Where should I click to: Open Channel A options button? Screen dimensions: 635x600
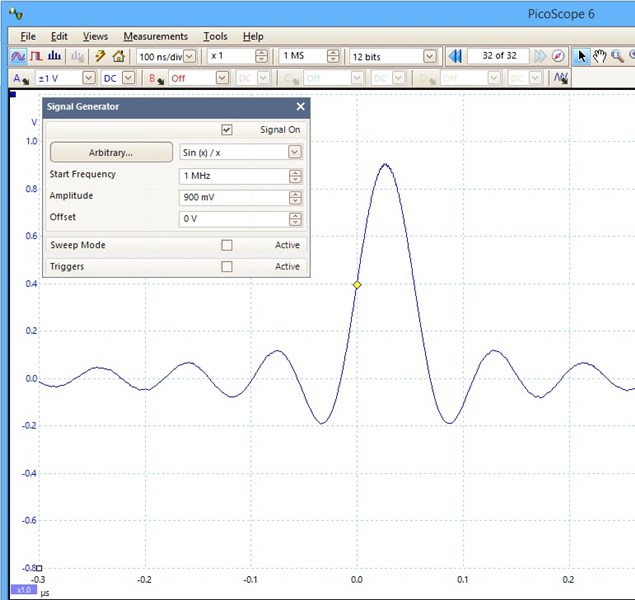(21, 78)
